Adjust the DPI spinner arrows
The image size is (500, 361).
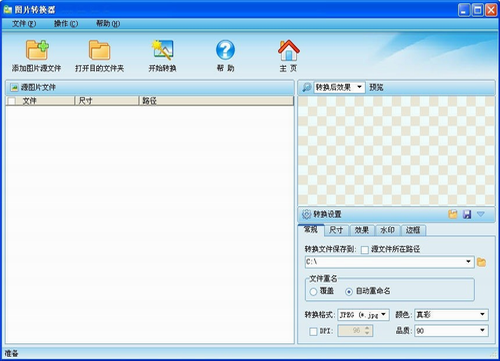pos(367,331)
